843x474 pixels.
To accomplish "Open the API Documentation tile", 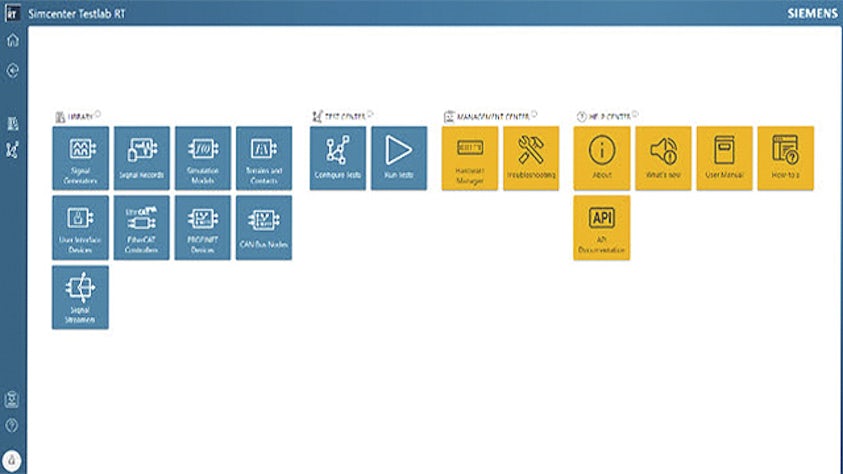I will (x=601, y=227).
